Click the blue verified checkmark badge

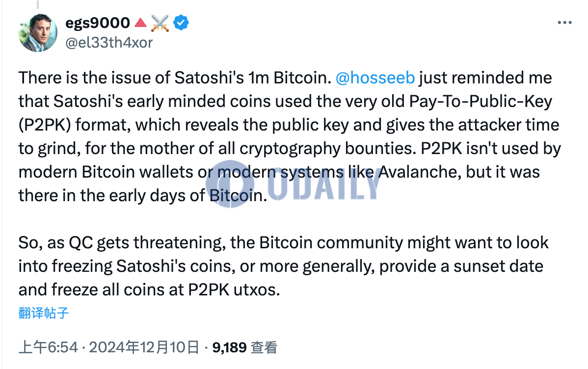[x=181, y=23]
